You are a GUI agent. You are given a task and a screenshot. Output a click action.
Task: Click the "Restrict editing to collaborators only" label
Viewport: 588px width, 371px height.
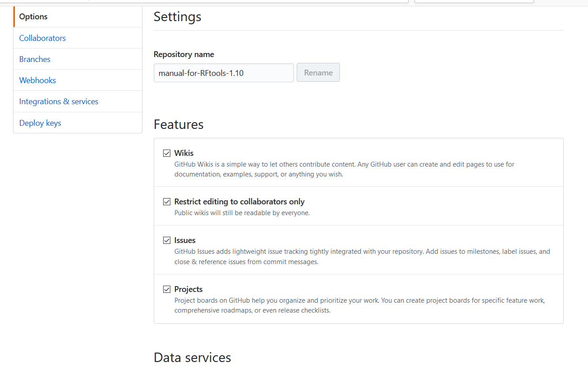coord(239,202)
